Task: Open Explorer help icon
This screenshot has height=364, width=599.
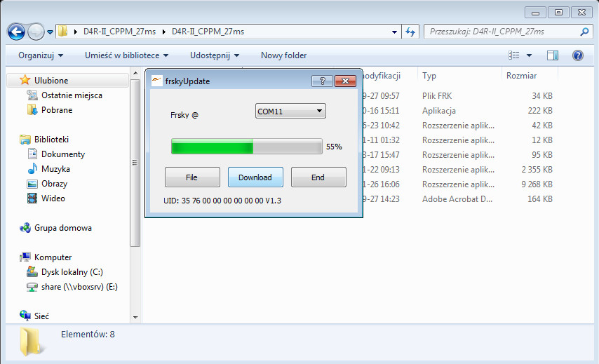Action: coord(578,55)
